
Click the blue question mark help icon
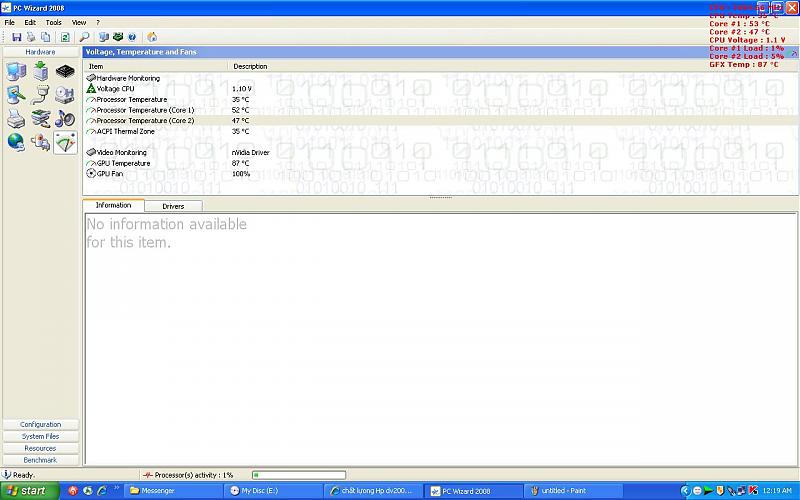(x=132, y=37)
